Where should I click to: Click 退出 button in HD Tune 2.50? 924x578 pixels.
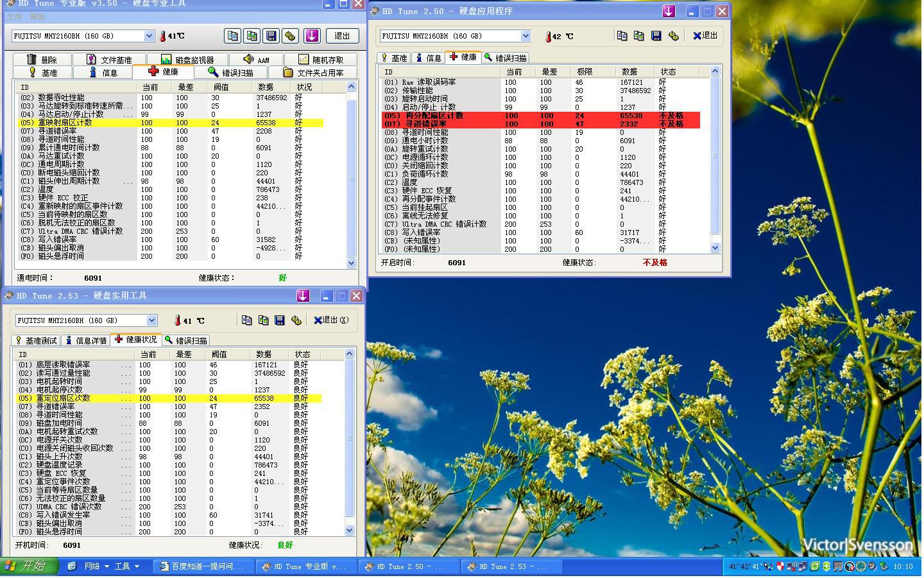(705, 36)
